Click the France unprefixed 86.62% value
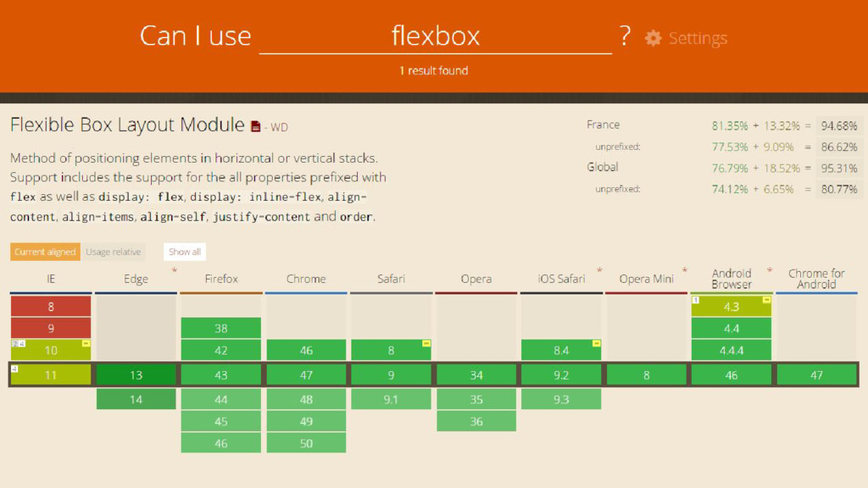Image resolution: width=868 pixels, height=488 pixels. pos(838,147)
